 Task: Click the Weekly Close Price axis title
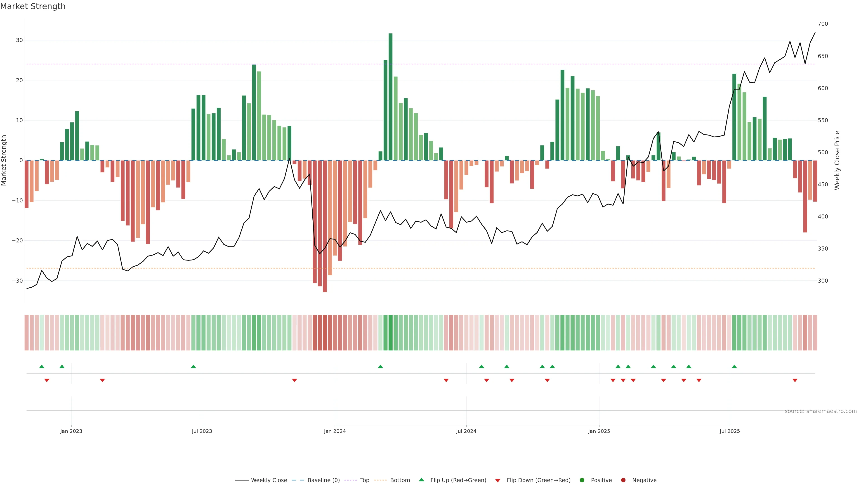pyautogui.click(x=837, y=160)
